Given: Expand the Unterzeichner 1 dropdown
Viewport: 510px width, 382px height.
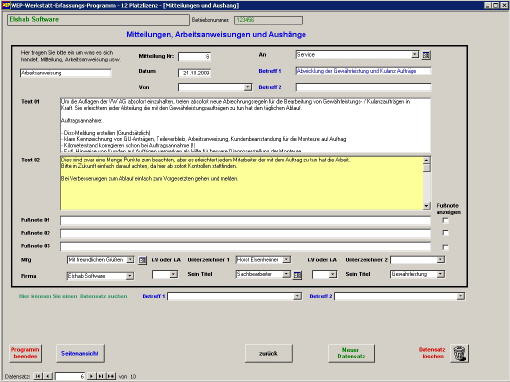Looking at the screenshot, I should coord(286,260).
